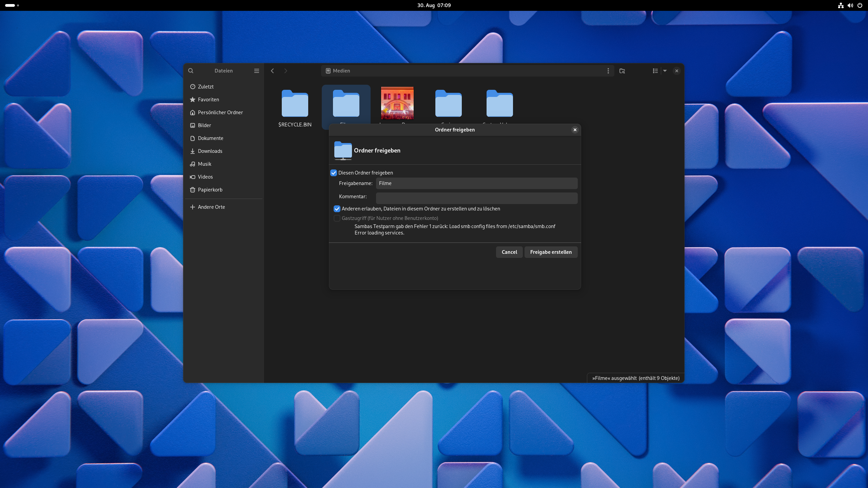
Task: Uncheck Diesen Ordner freigeben checkbox
Action: (334, 173)
